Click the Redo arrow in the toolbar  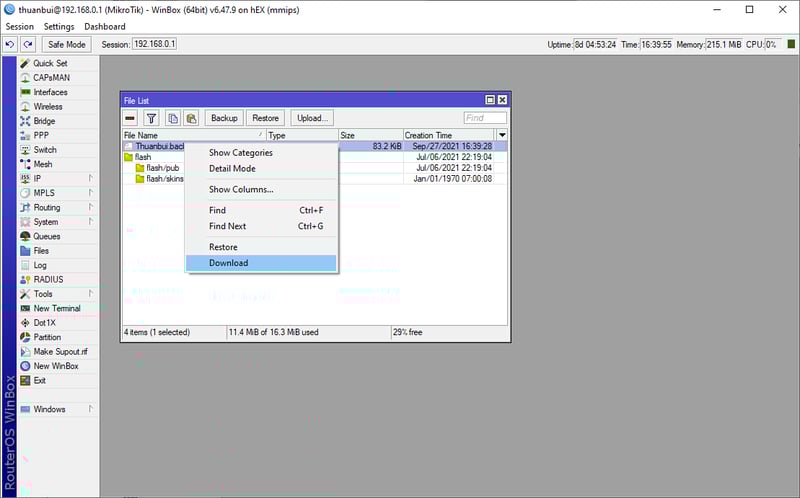(28, 44)
